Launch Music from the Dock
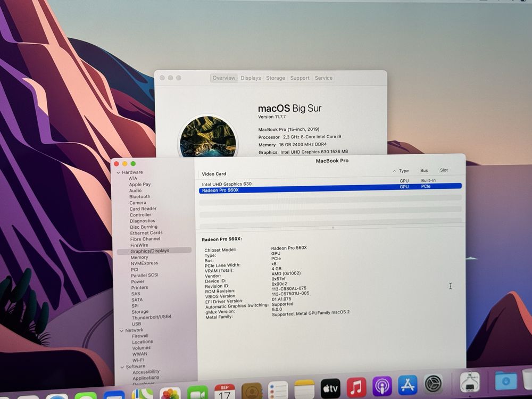Screen dimensions: 532x399 coord(356,387)
